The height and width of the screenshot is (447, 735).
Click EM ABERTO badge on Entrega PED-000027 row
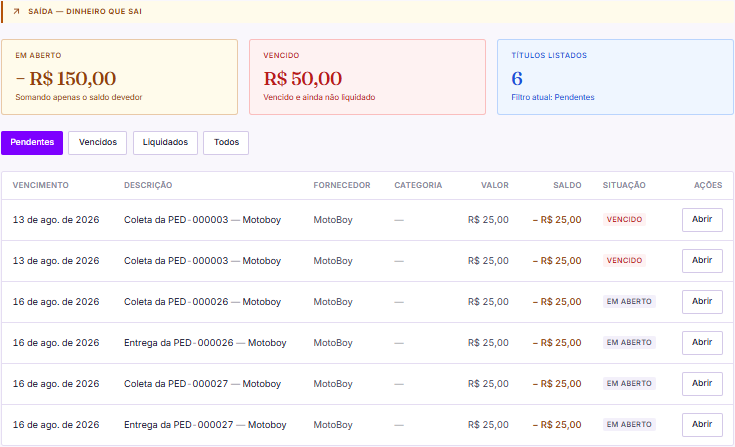[x=629, y=425]
